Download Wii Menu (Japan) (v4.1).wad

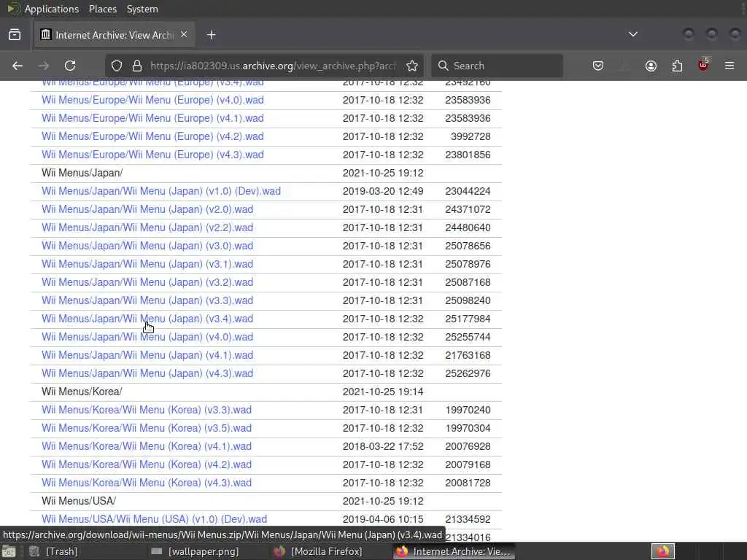pos(147,355)
